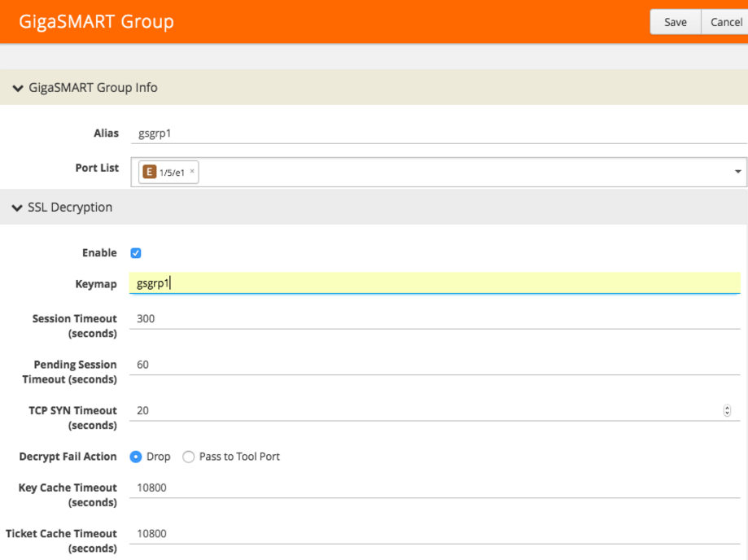Click the Save button
Viewport: 748px width, 560px height.
(675, 22)
